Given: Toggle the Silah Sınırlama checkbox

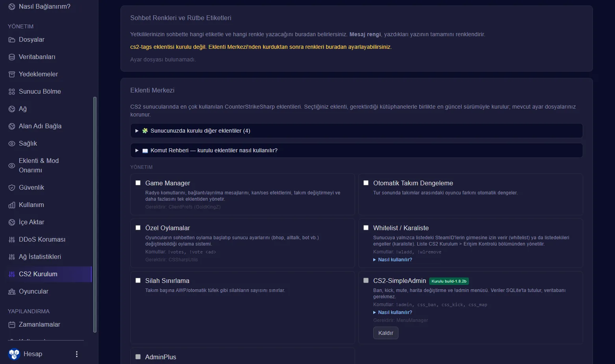Looking at the screenshot, I should (x=138, y=281).
